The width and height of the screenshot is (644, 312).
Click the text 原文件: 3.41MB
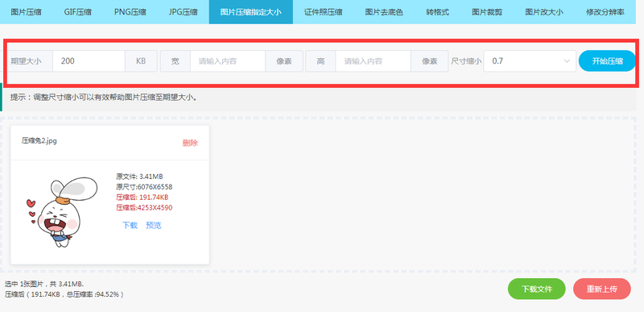point(139,177)
